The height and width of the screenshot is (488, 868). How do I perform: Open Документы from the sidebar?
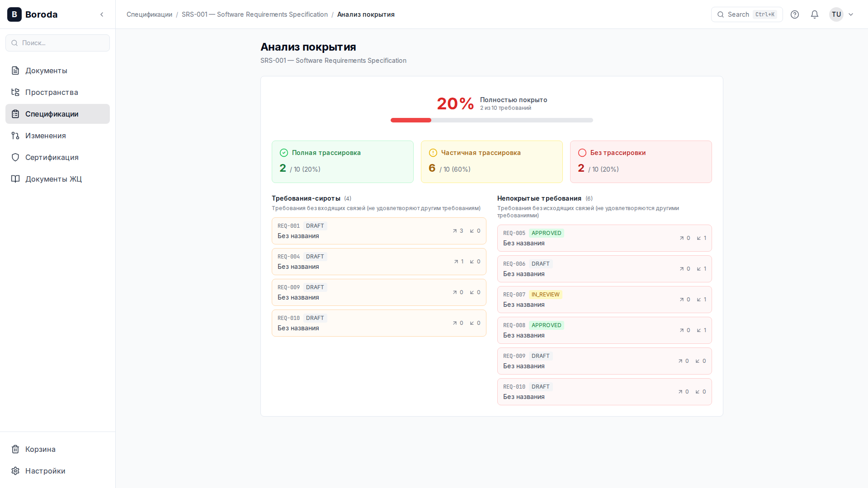46,70
